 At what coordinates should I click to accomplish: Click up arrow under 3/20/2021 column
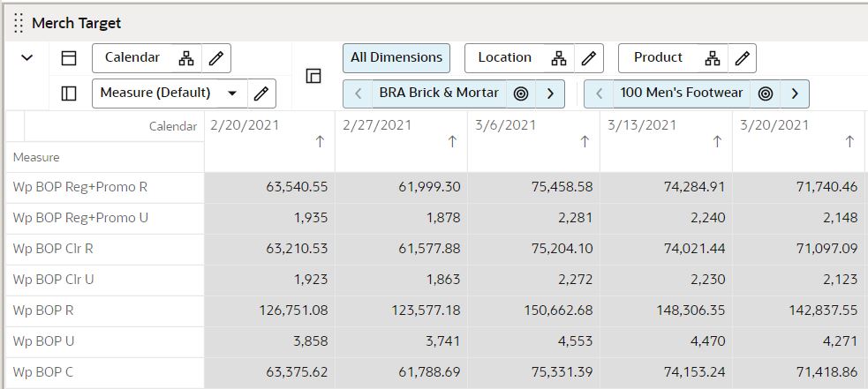tap(849, 142)
